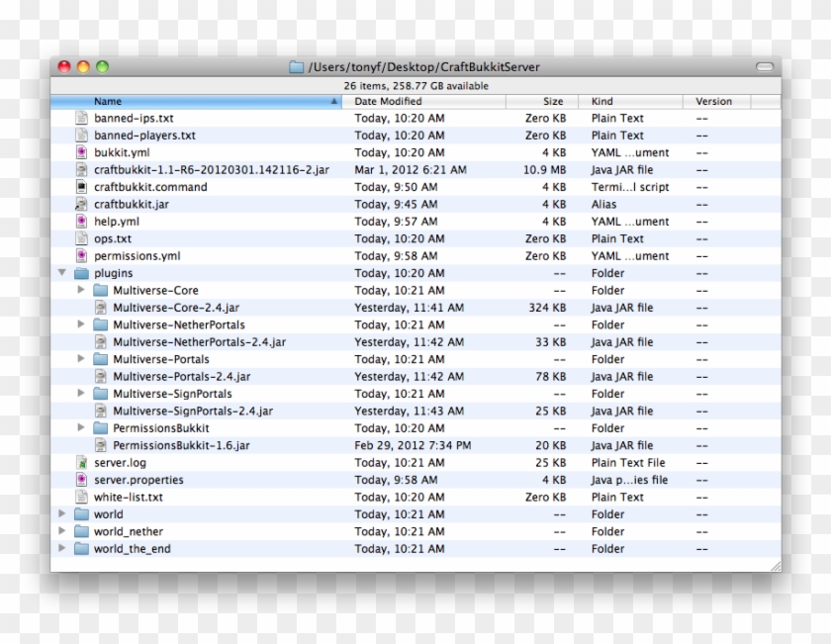Click the plugins folder icon
The height and width of the screenshot is (644, 831).
[x=82, y=273]
